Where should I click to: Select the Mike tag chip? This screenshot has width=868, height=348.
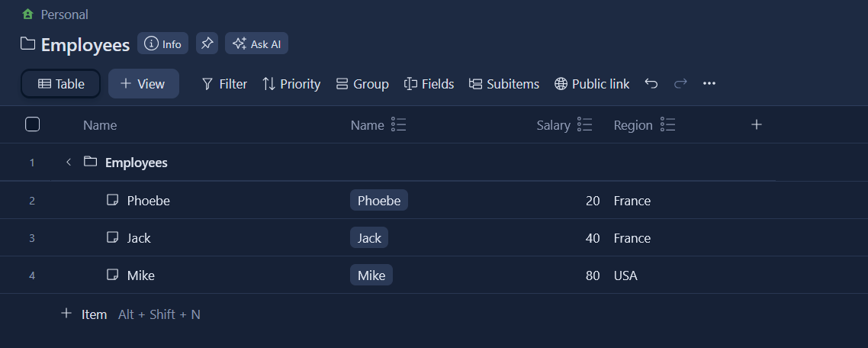pyautogui.click(x=371, y=275)
